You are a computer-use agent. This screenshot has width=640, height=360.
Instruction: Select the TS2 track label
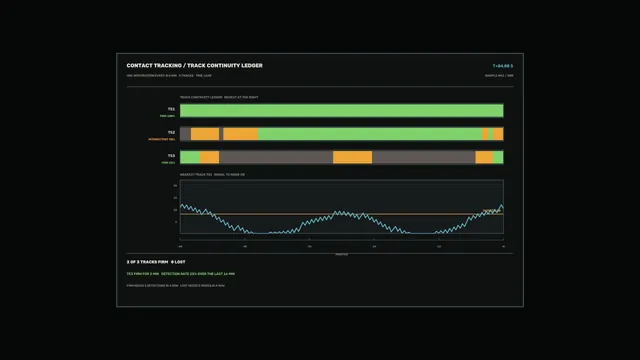coord(171,132)
